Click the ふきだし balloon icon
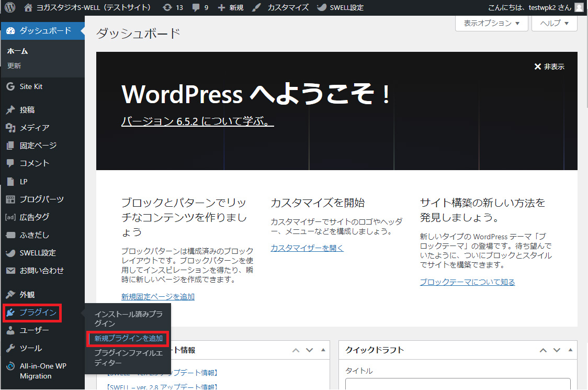Viewport: 588px width, 390px height. 10,235
